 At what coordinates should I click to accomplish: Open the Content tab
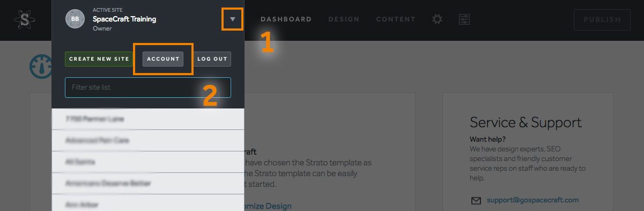click(396, 19)
